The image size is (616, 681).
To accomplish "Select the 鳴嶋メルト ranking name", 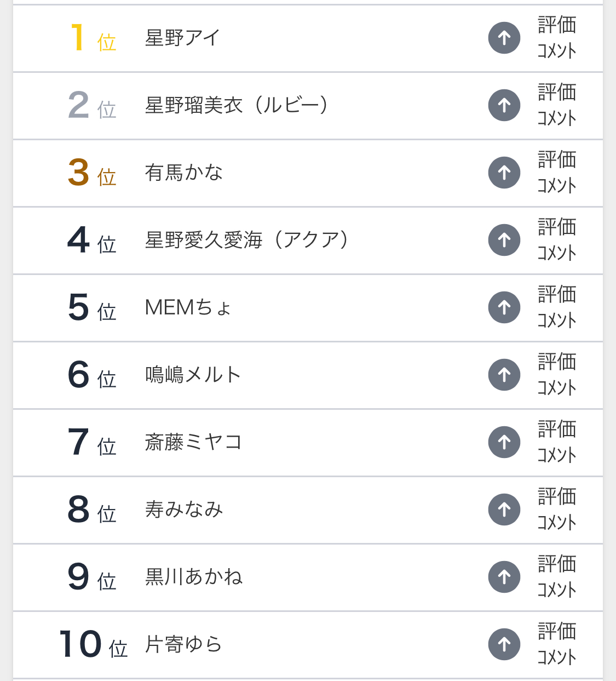I will 193,375.
